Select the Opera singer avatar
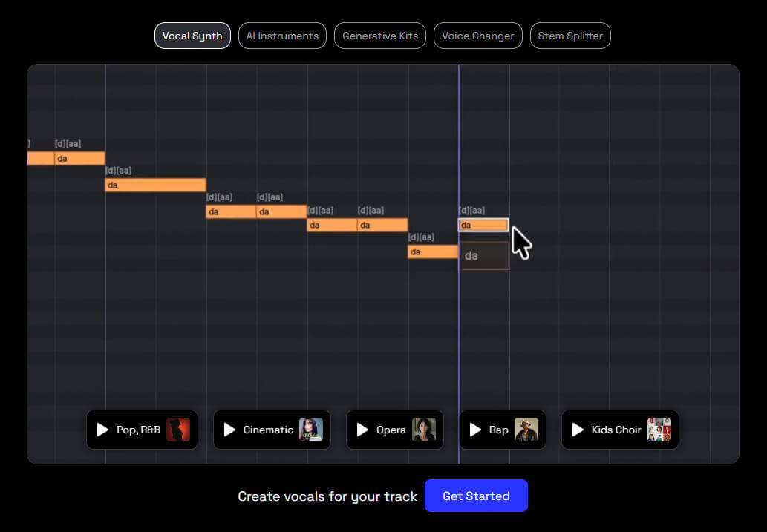This screenshot has height=532, width=767. pos(424,430)
